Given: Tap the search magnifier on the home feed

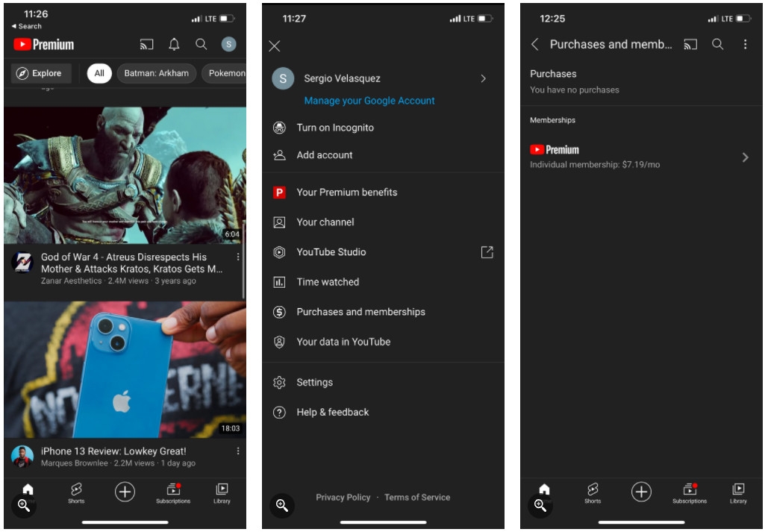Looking at the screenshot, I should [200, 44].
